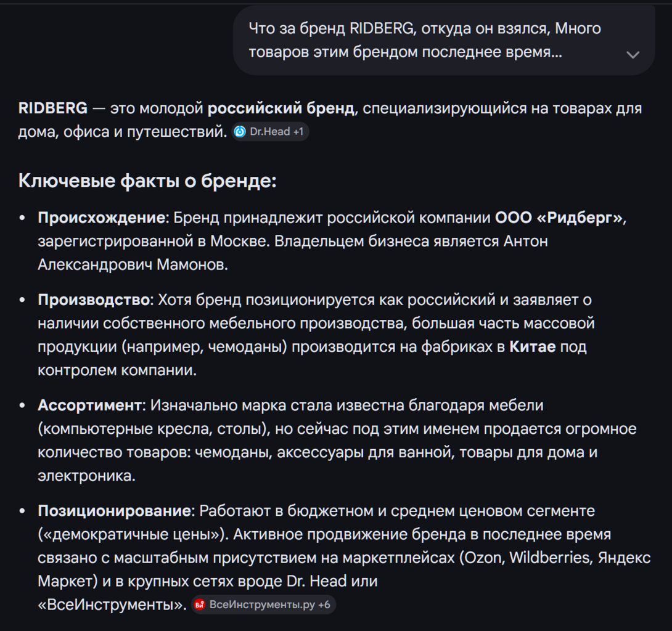The width and height of the screenshot is (672, 631).
Task: Expand the collapsed user question chevron
Action: [633, 54]
